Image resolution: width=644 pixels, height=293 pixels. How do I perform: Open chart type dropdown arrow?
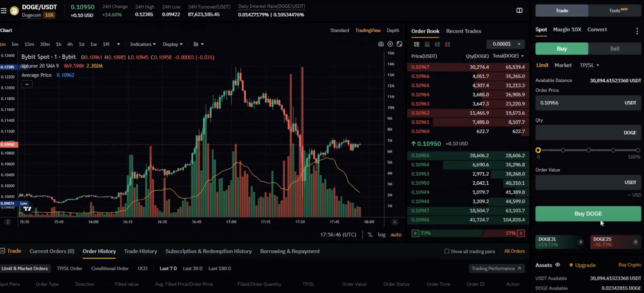(x=202, y=44)
